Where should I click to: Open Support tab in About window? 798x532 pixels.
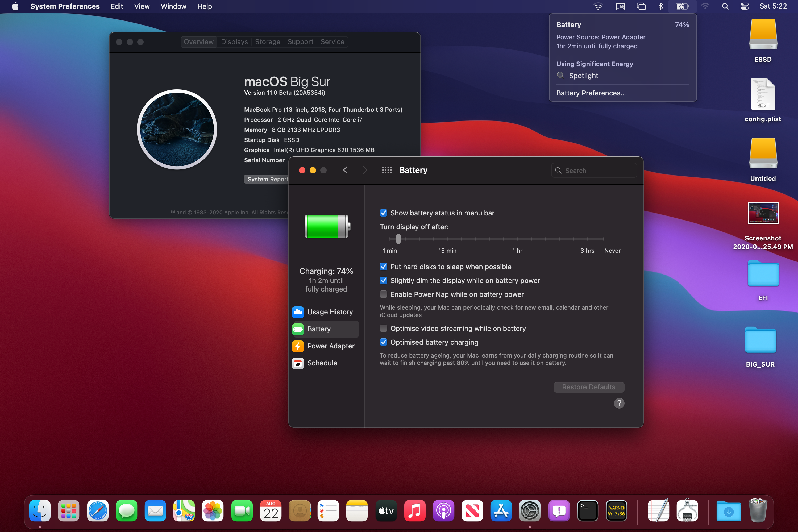301,42
